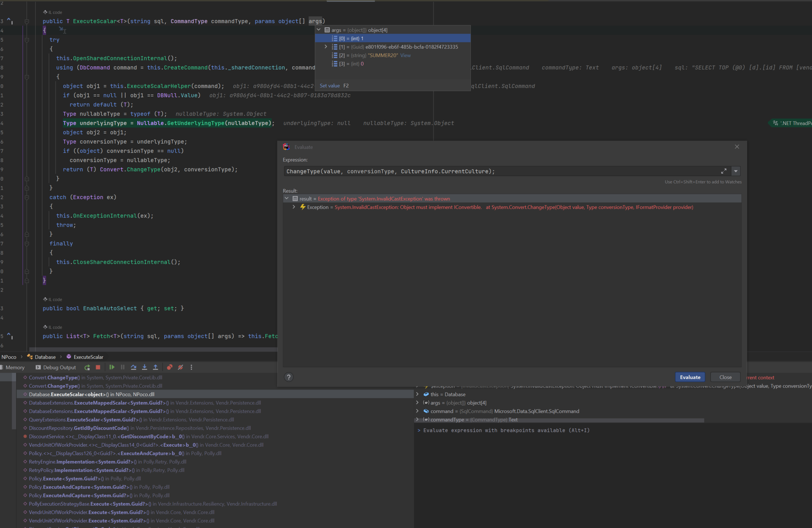The image size is (812, 528).
Task: Switch to the Memory tab
Action: [12, 367]
